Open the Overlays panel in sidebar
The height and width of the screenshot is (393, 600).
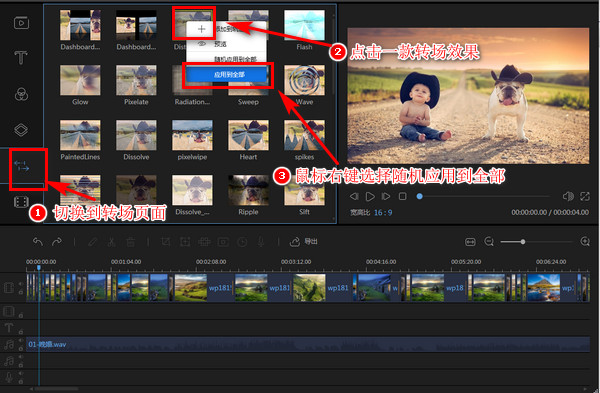(x=21, y=130)
